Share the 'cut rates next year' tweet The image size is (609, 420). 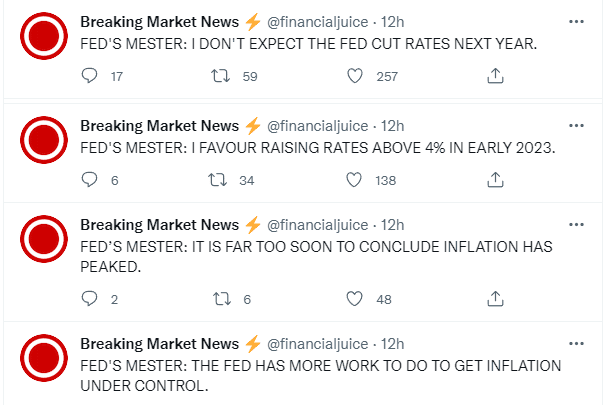(495, 75)
